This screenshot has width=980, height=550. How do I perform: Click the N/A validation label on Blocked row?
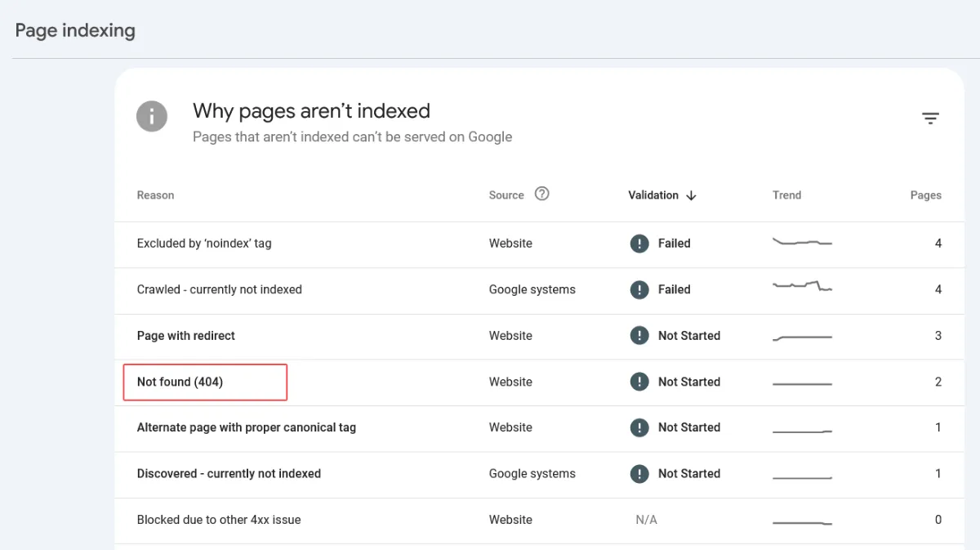(646, 519)
